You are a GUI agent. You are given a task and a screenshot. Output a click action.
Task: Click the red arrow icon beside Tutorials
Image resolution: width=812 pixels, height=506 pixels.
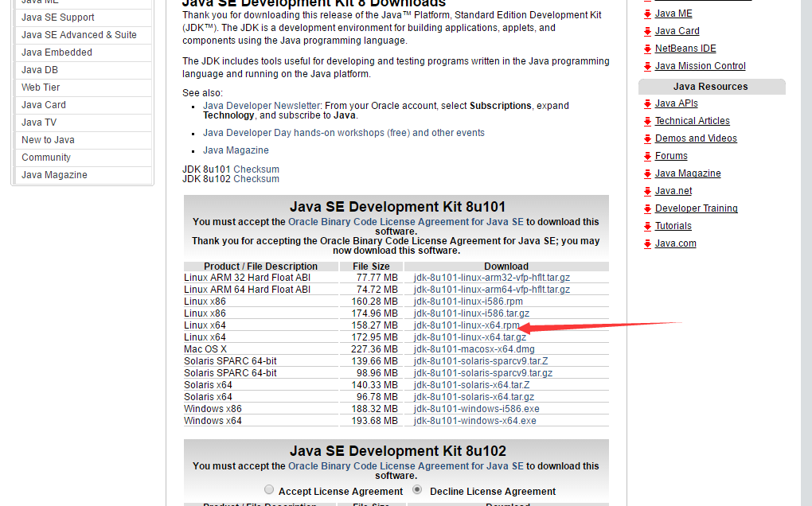647,227
